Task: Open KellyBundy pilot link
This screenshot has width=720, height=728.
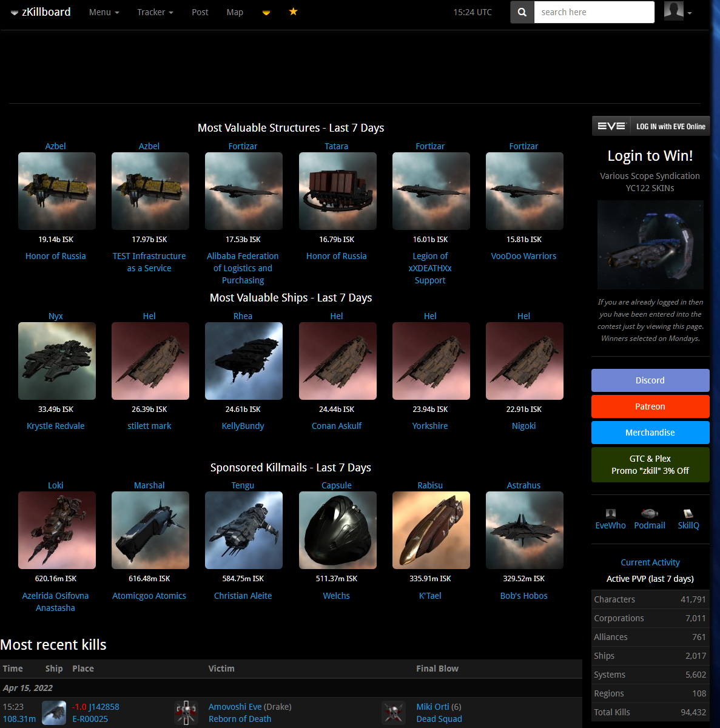Action: (243, 426)
